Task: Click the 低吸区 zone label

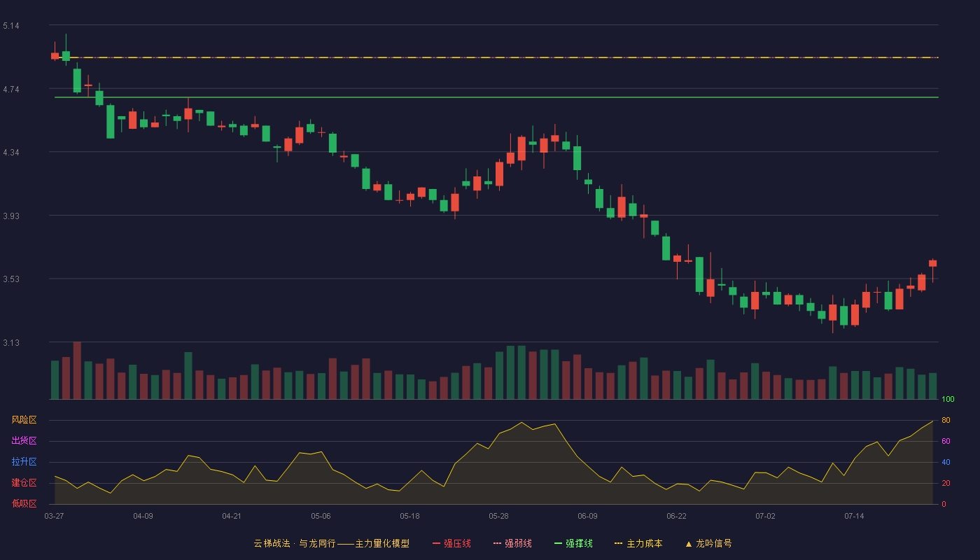Action: point(24,503)
